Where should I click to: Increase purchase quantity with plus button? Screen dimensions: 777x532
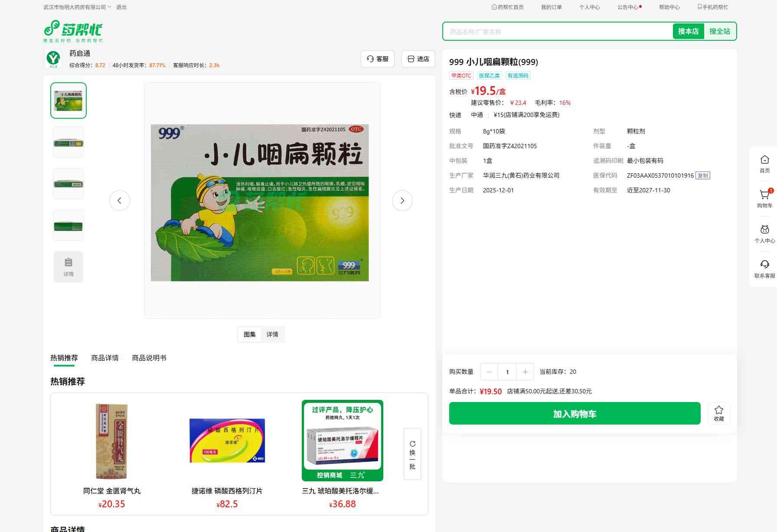coord(525,372)
